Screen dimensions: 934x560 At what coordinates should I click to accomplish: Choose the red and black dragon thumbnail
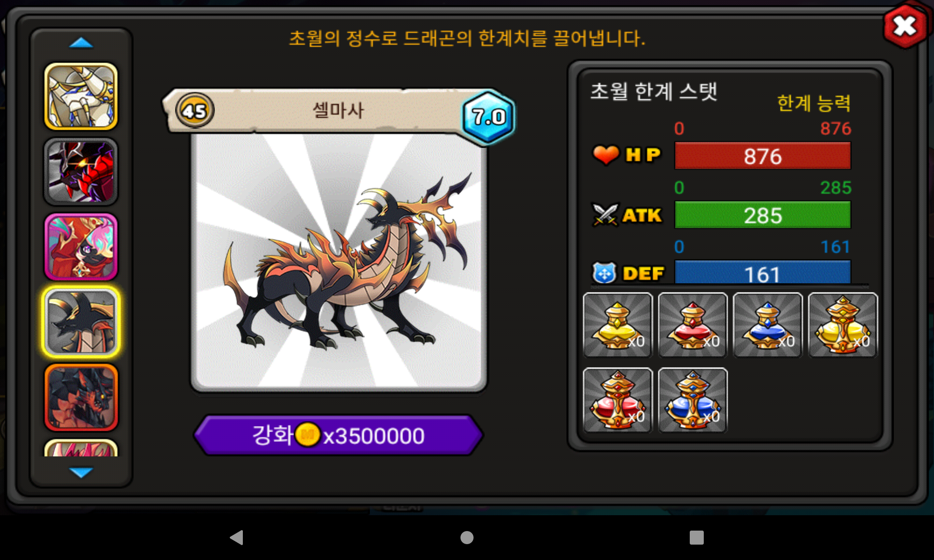81,172
